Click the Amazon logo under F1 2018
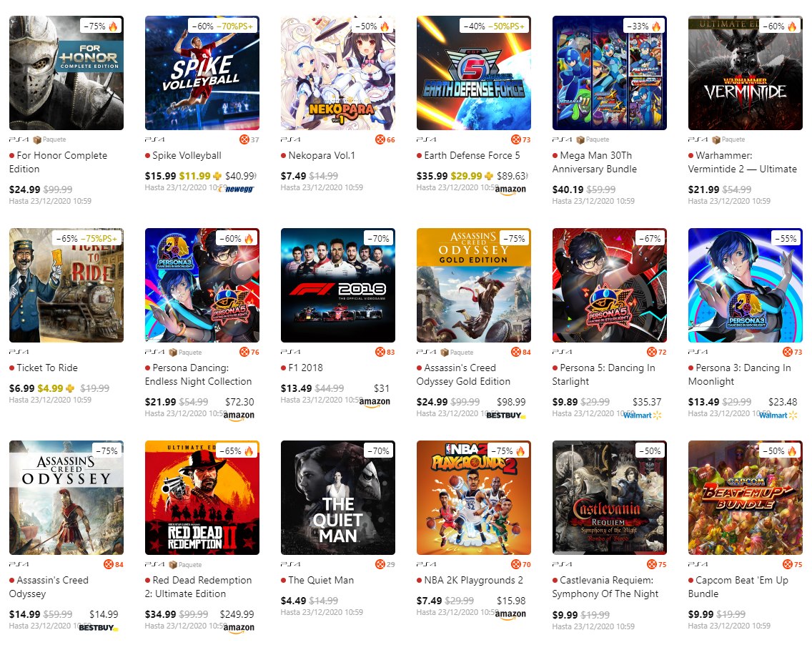 [375, 402]
